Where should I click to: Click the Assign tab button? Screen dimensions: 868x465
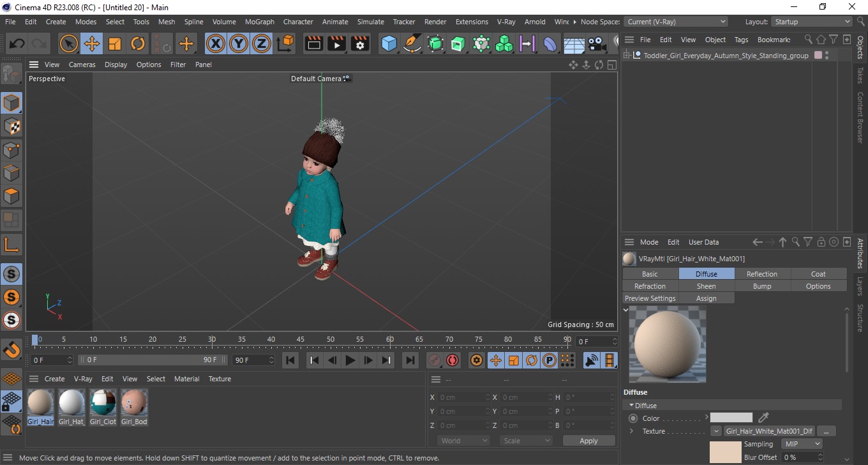[707, 298]
